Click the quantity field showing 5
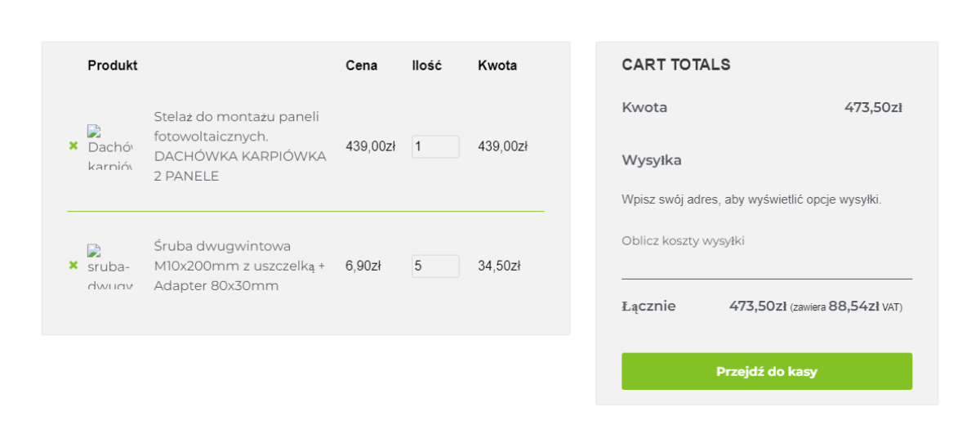Image resolution: width=980 pixels, height=443 pixels. click(x=435, y=266)
